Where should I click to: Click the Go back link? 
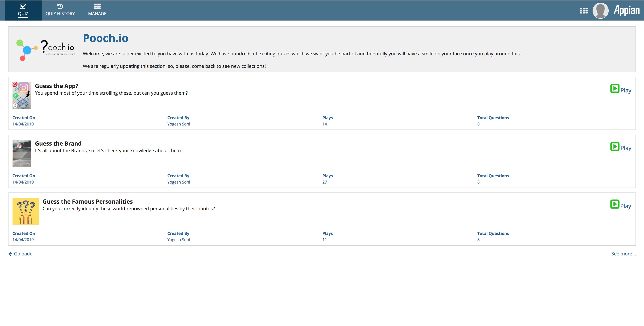tap(23, 254)
